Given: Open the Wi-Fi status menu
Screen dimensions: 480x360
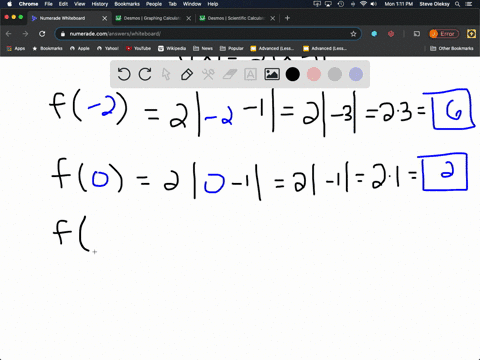Looking at the screenshot, I should click(363, 4).
